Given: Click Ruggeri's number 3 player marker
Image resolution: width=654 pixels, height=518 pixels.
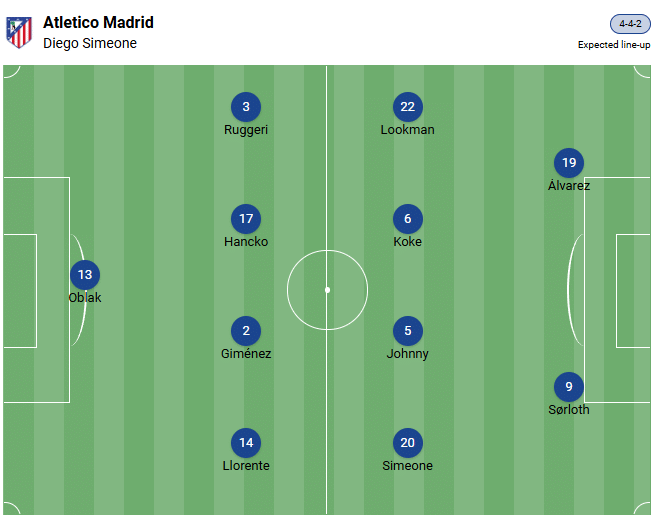Looking at the screenshot, I should tap(246, 107).
